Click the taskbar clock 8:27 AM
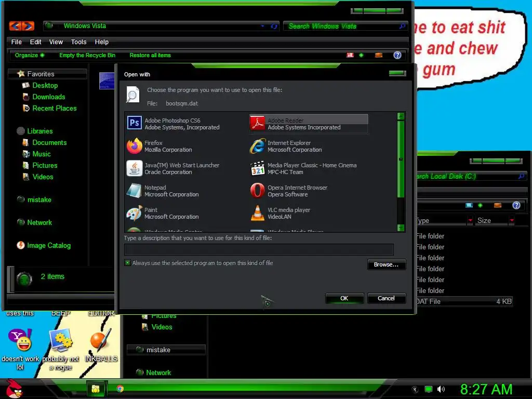Screen dimensions: 532x399 coord(486,389)
